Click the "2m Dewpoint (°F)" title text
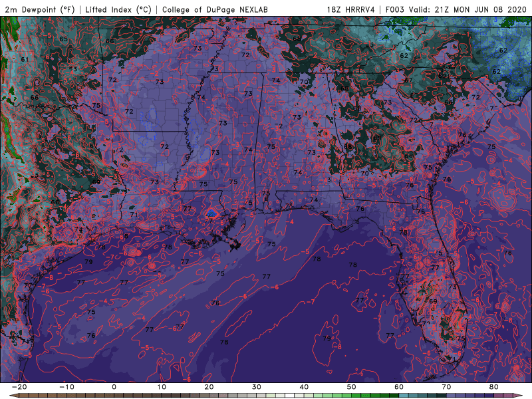 click(x=40, y=9)
